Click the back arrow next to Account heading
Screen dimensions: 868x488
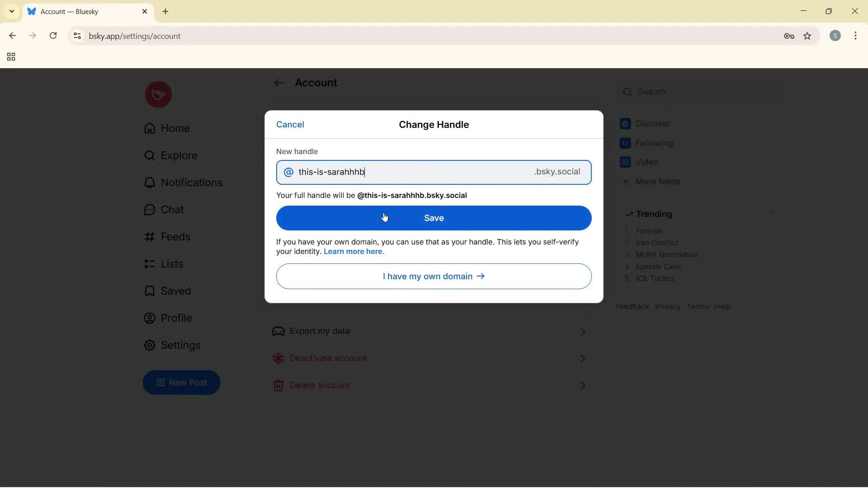[x=279, y=83]
